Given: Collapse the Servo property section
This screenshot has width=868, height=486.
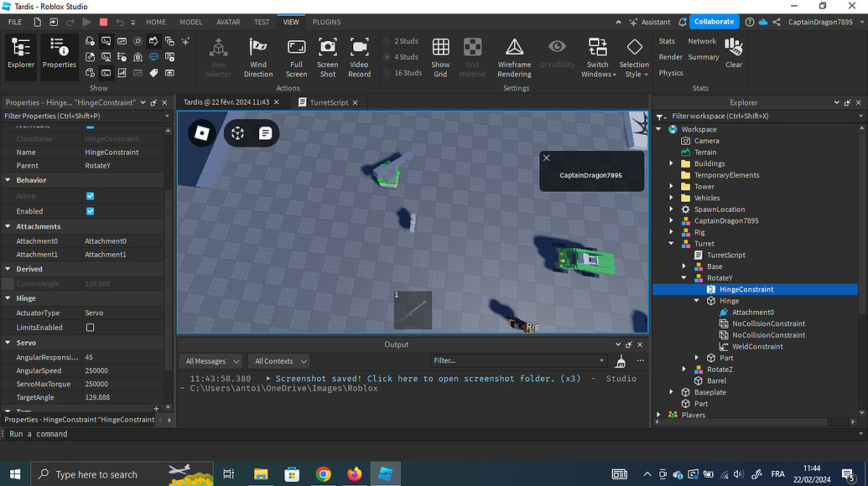Looking at the screenshot, I should [x=8, y=343].
